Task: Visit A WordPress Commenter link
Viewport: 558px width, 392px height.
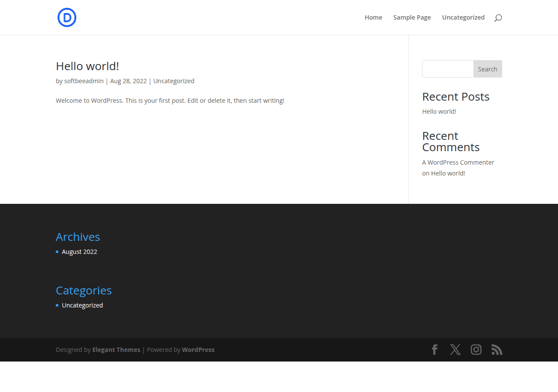Action: pyautogui.click(x=458, y=162)
